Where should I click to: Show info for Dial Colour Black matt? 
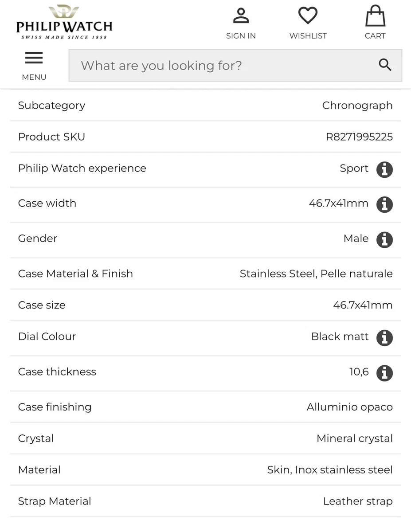[x=384, y=337]
